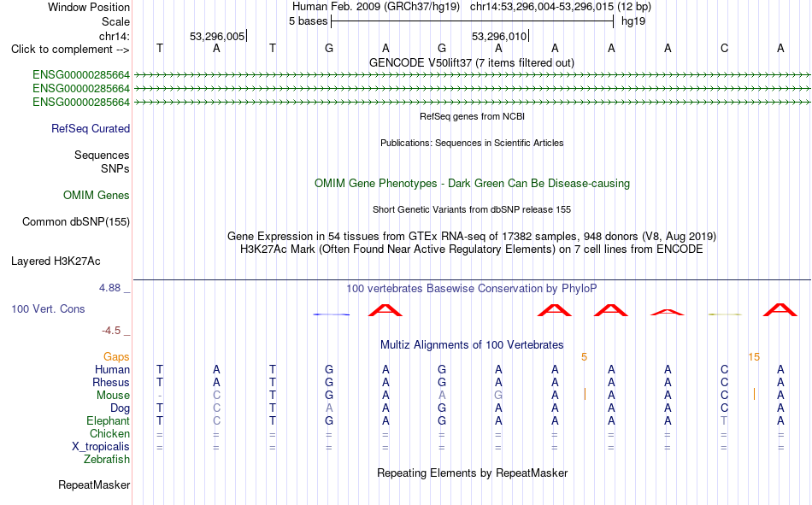Click the 53,296,005 coordinate marker
This screenshot has height=505, width=812.
(217, 36)
